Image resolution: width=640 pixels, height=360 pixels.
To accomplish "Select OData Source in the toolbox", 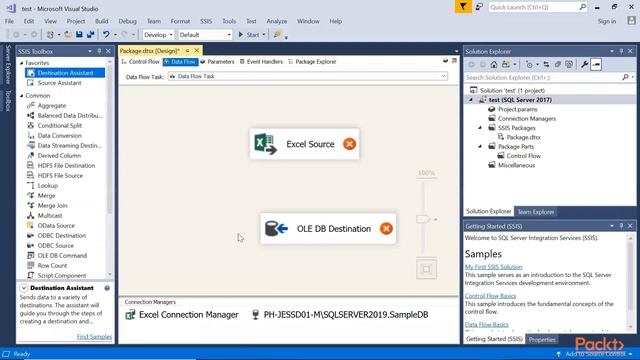I will pos(56,225).
